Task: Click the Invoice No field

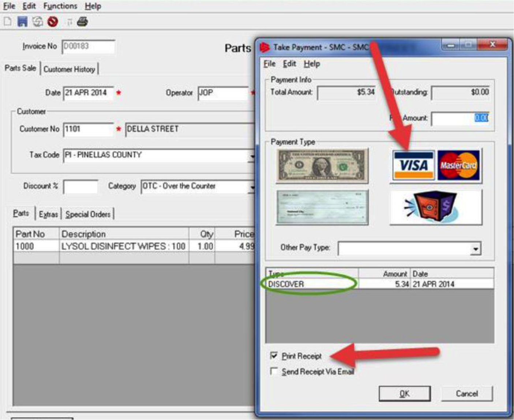Action: pos(88,47)
